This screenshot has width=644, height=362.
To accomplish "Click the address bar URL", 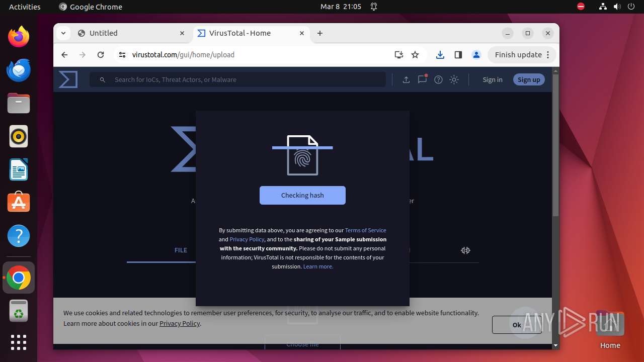I will point(183,55).
